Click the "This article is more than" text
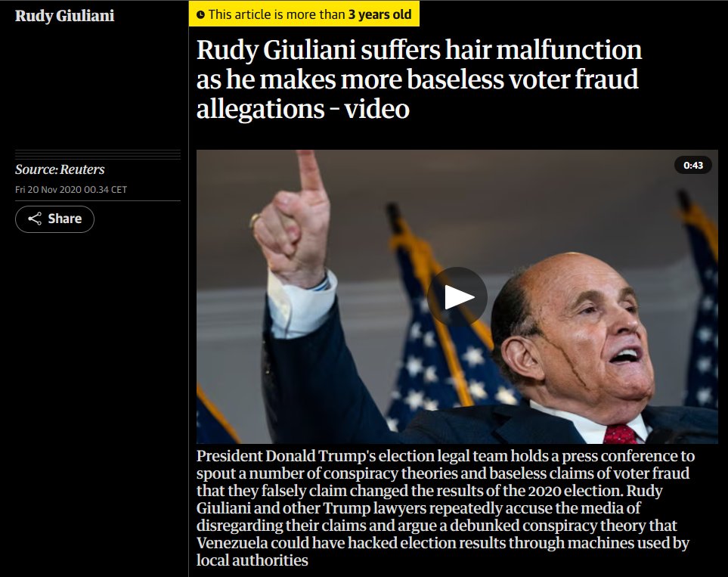The image size is (728, 577). point(277,14)
